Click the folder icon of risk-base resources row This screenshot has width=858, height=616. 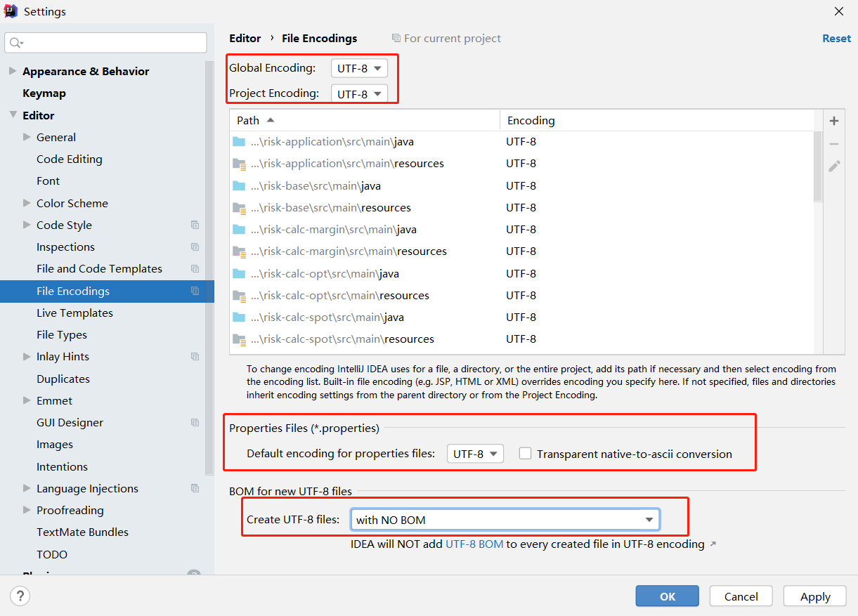point(239,208)
